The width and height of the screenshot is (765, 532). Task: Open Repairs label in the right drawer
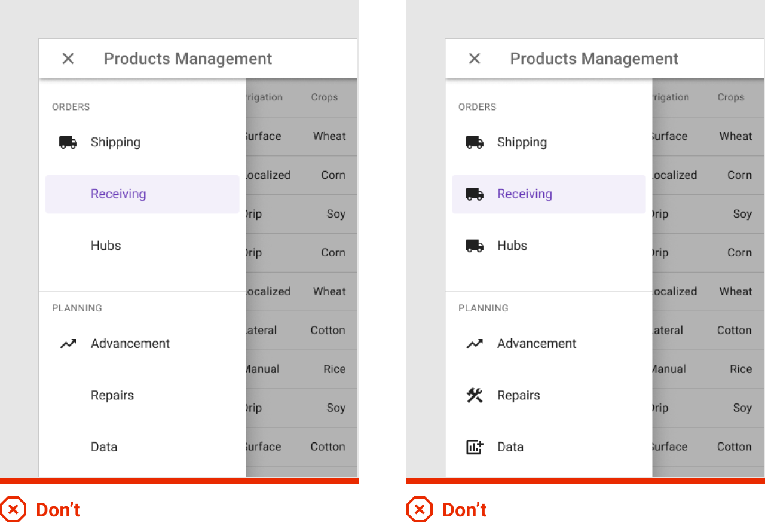(519, 395)
